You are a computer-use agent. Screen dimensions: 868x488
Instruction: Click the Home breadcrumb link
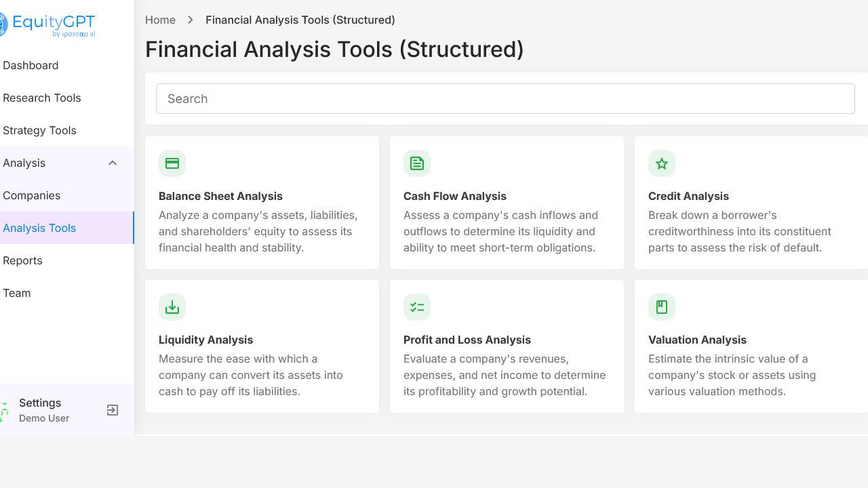tap(160, 20)
